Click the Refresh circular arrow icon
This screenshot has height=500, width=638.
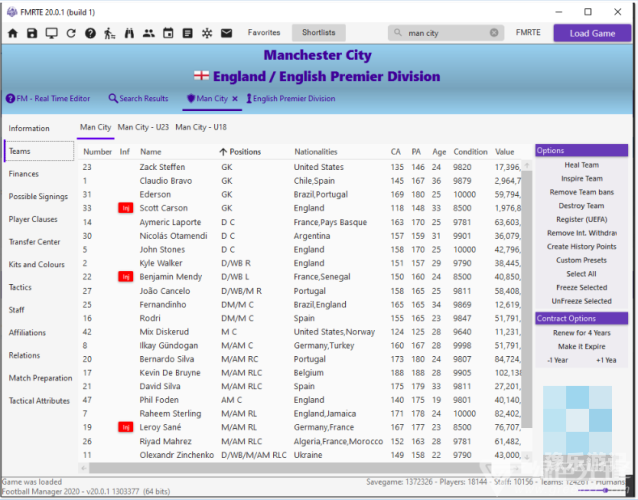(x=71, y=33)
